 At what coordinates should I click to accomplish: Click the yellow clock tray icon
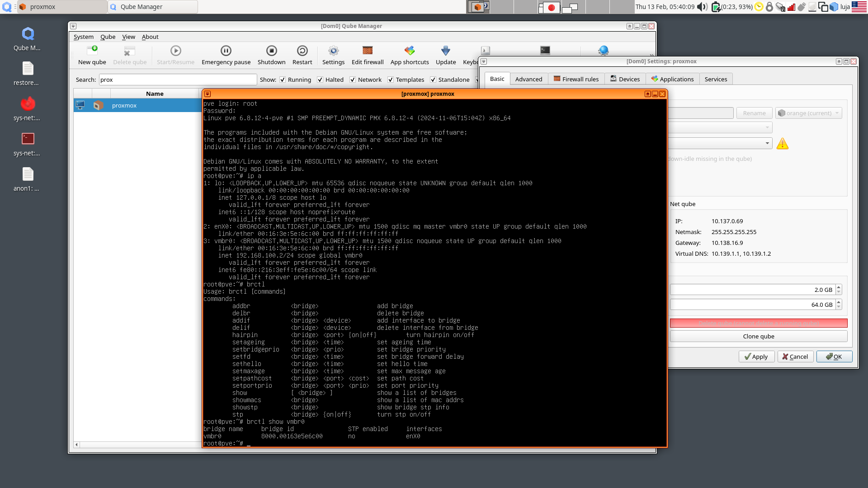(759, 7)
